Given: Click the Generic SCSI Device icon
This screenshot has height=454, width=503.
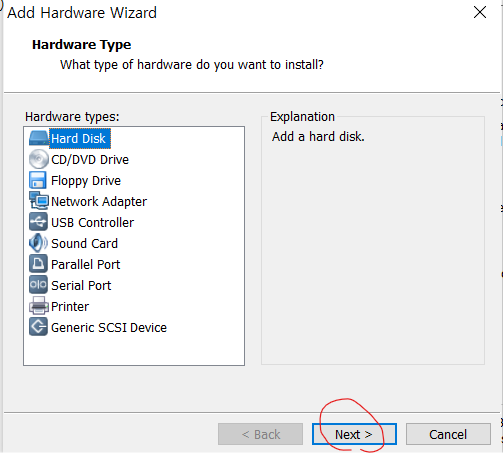Looking at the screenshot, I should tap(38, 327).
